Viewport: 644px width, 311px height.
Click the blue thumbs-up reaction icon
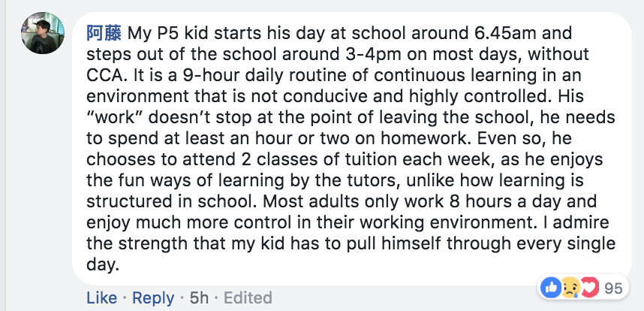pos(551,288)
